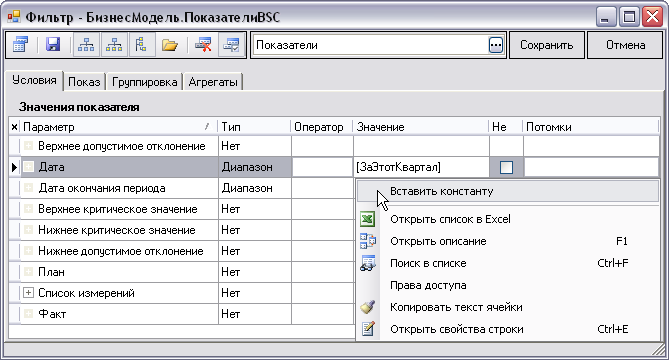
Task: Switch to the Группировка tab
Action: click(144, 82)
